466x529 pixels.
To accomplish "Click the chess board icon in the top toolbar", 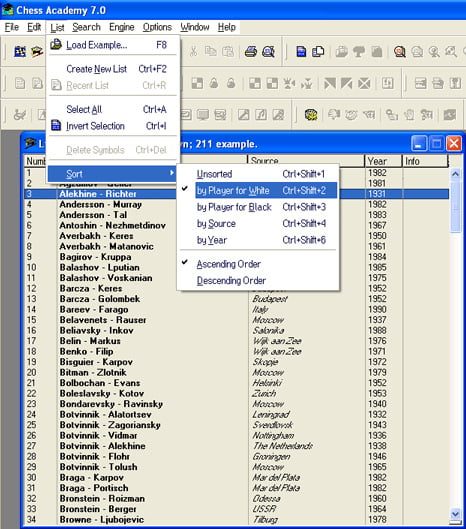I will tap(20, 52).
